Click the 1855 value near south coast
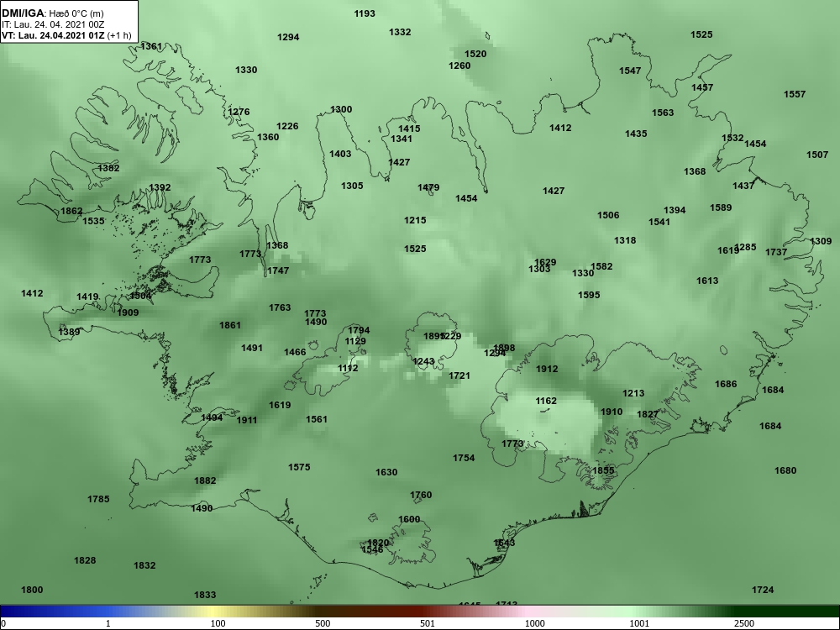The width and height of the screenshot is (840, 630). click(603, 470)
